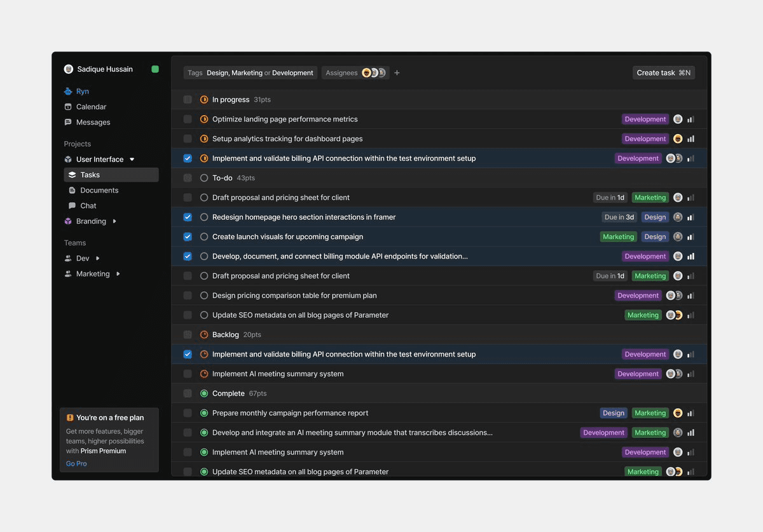Open the Assignees filter dropdown
The image size is (763, 532).
(355, 73)
